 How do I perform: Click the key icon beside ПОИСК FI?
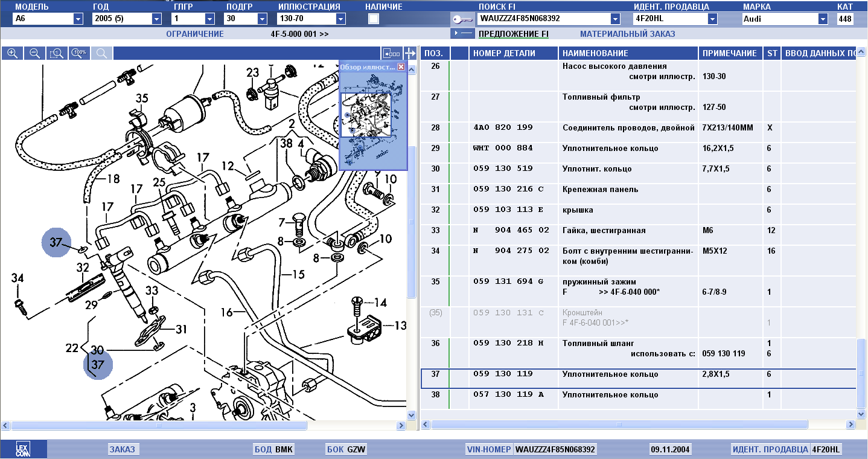(462, 19)
